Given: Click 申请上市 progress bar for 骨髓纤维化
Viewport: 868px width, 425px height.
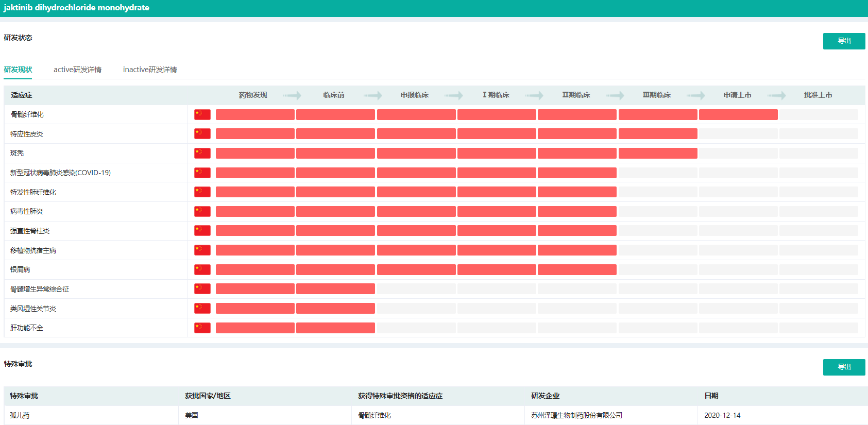Looking at the screenshot, I should pos(738,114).
